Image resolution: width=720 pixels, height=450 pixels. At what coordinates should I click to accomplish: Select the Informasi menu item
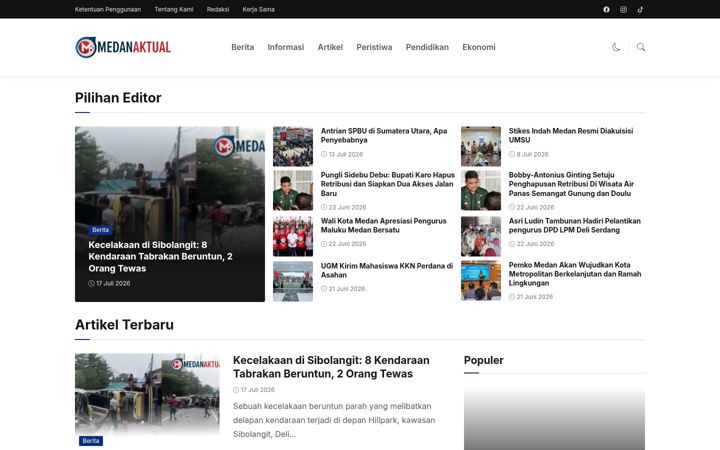[x=286, y=47]
